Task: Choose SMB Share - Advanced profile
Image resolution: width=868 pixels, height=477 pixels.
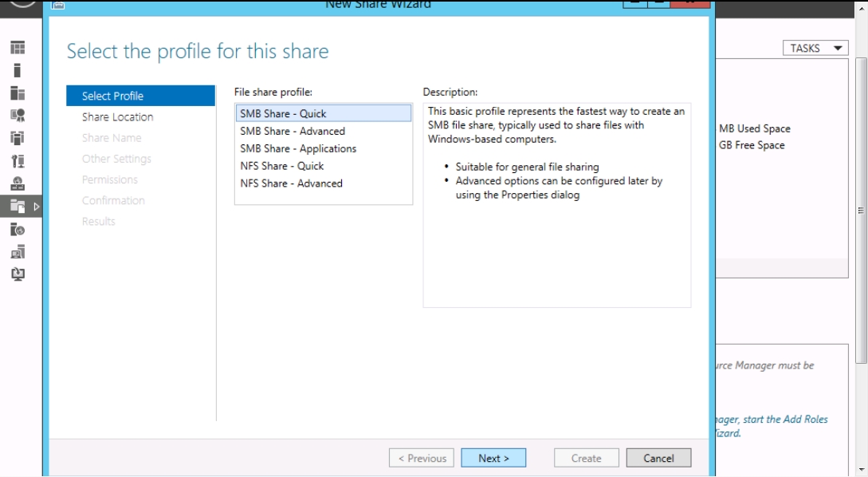Action: (x=324, y=132)
